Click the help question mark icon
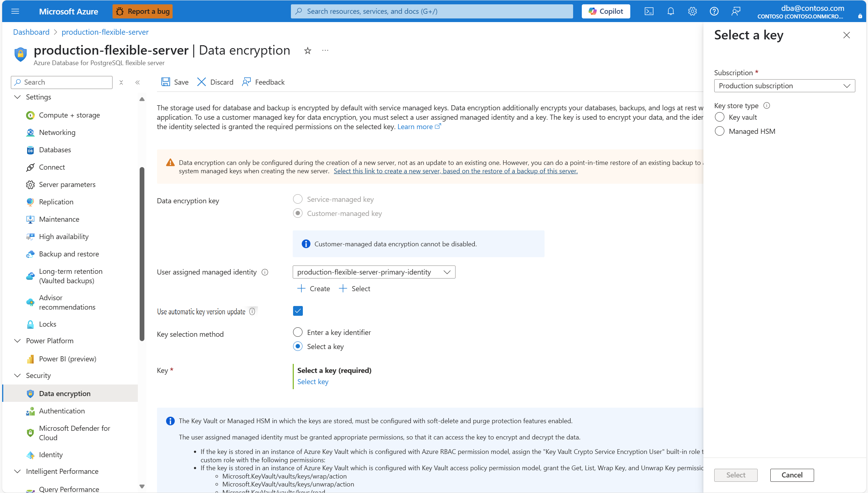 (714, 11)
